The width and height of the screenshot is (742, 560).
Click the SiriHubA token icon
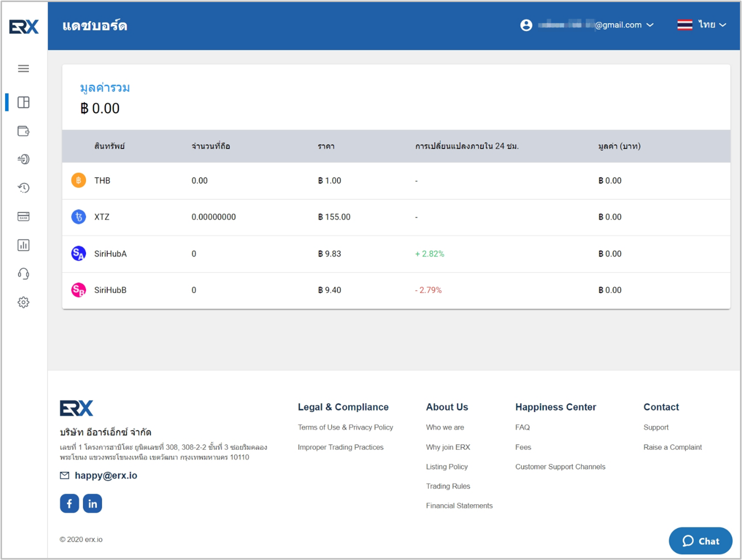pos(78,253)
